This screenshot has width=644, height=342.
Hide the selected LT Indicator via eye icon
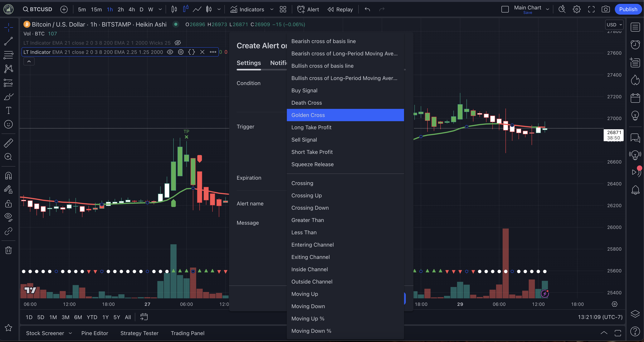[x=170, y=52]
